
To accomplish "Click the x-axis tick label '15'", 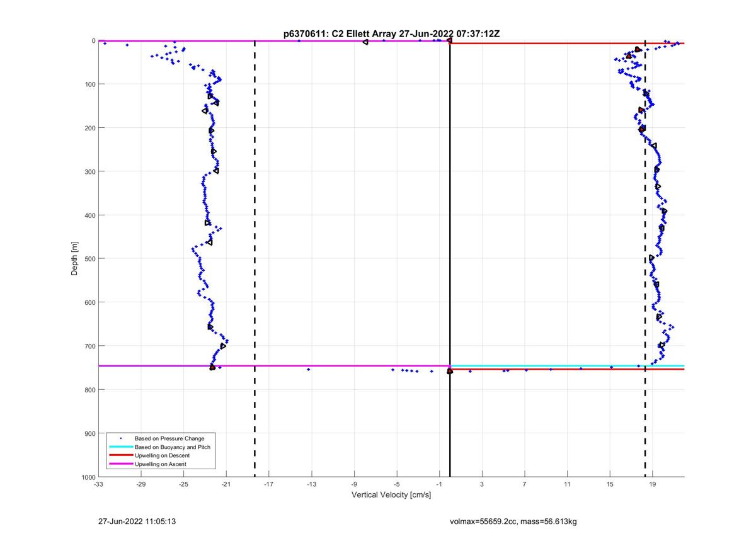I will [x=610, y=484].
